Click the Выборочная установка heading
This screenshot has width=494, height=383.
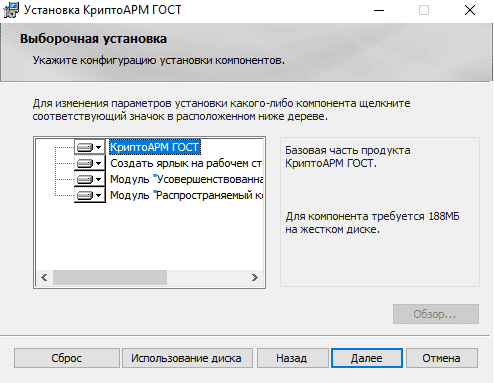point(93,39)
